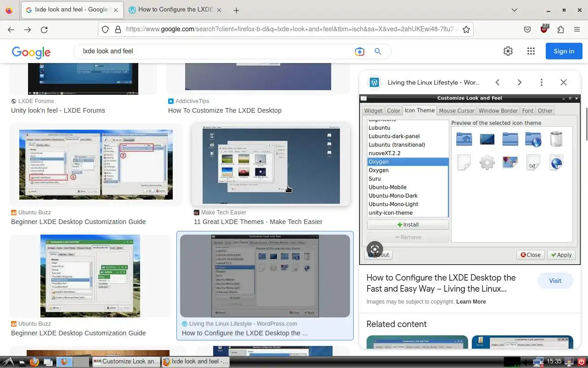Click the tracking protection shield icon

(105, 29)
